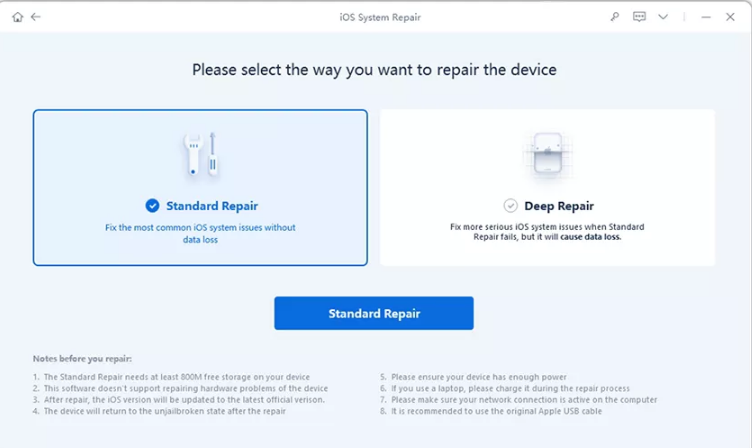
Task: Close the iOS System Repair window
Action: tap(730, 17)
